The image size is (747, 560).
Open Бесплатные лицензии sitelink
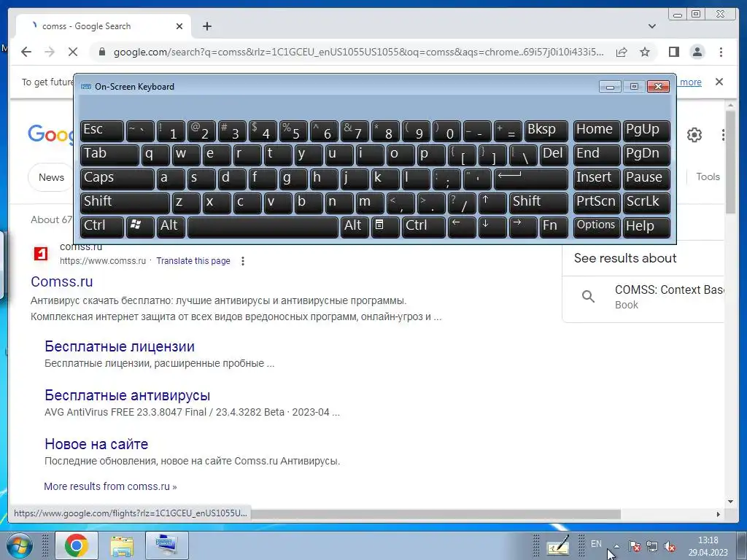coord(120,346)
